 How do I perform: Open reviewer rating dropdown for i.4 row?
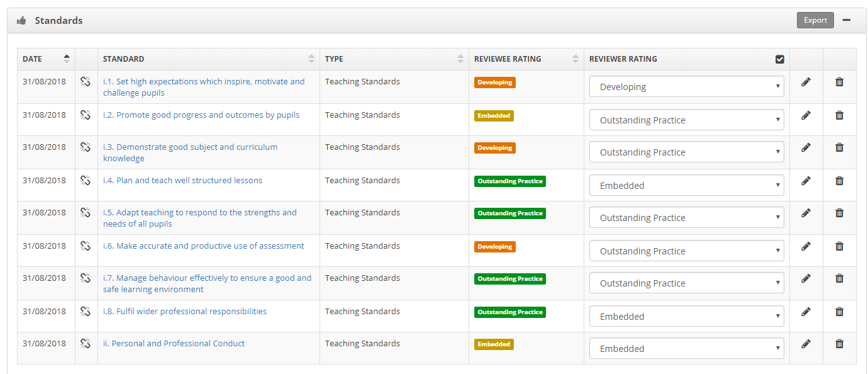click(686, 186)
